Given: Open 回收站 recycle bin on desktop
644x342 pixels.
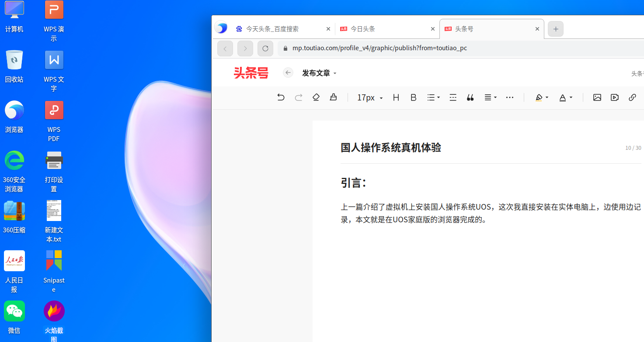Looking at the screenshot, I should point(14,66).
